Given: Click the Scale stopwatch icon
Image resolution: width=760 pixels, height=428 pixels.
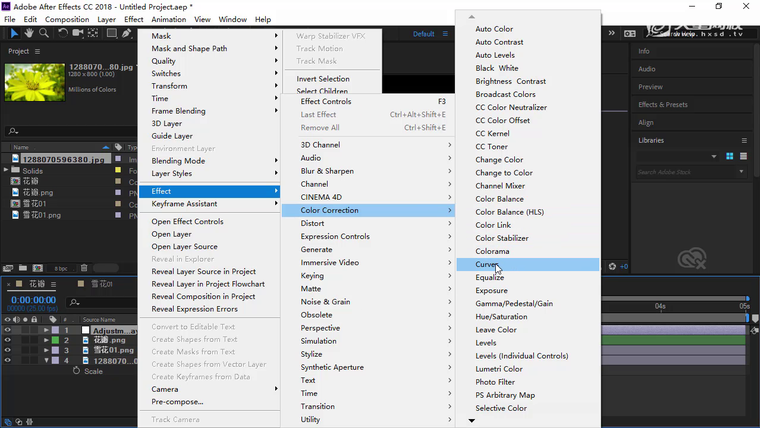Looking at the screenshot, I should [77, 371].
